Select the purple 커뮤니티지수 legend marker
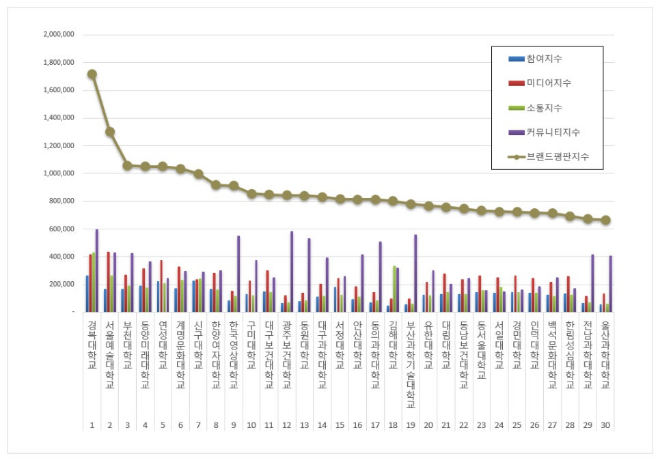Screen dimensions: 660x460 coord(517,132)
